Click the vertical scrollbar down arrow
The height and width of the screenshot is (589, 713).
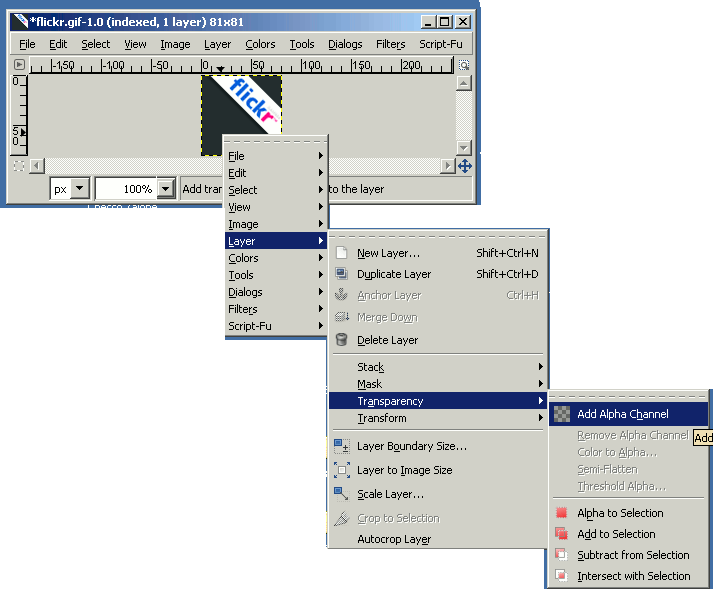(464, 147)
